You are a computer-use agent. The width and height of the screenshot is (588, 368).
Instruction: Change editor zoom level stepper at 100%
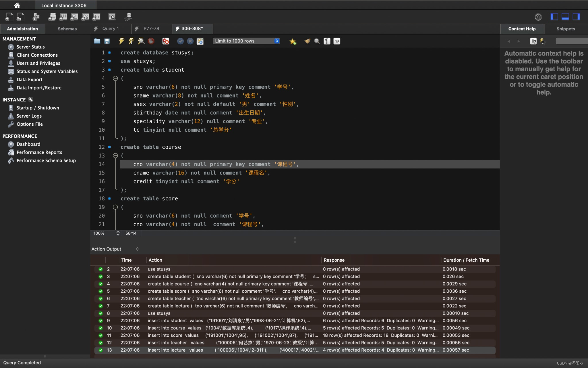[118, 233]
